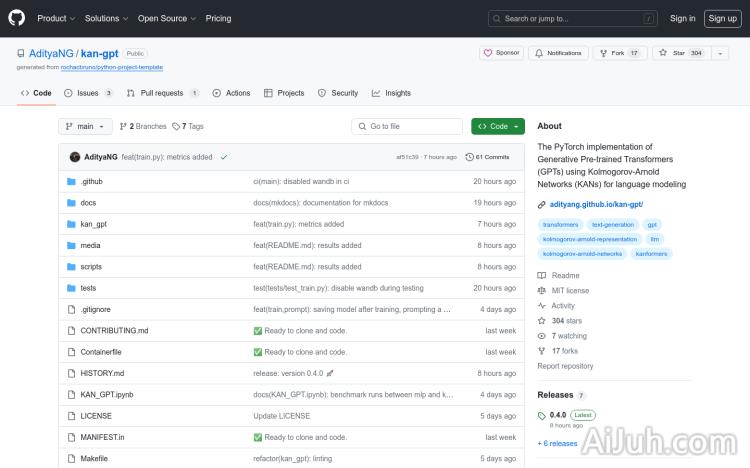Click the website link icon in About

pos(542,204)
